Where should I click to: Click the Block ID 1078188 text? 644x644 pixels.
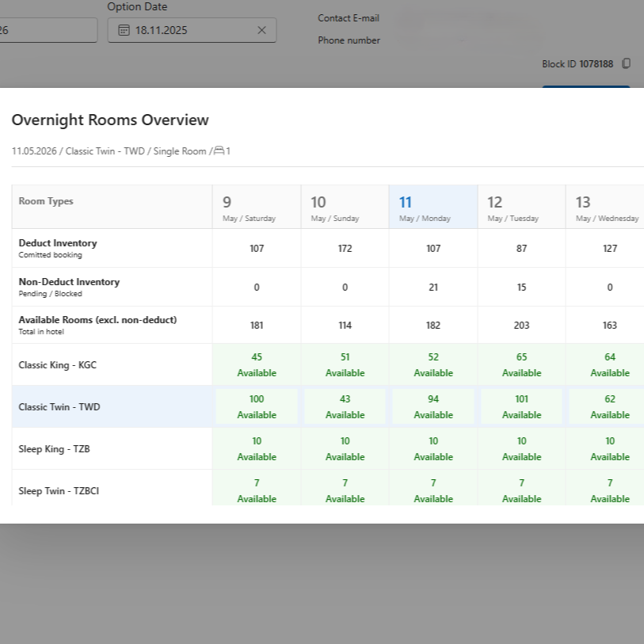pyautogui.click(x=577, y=64)
